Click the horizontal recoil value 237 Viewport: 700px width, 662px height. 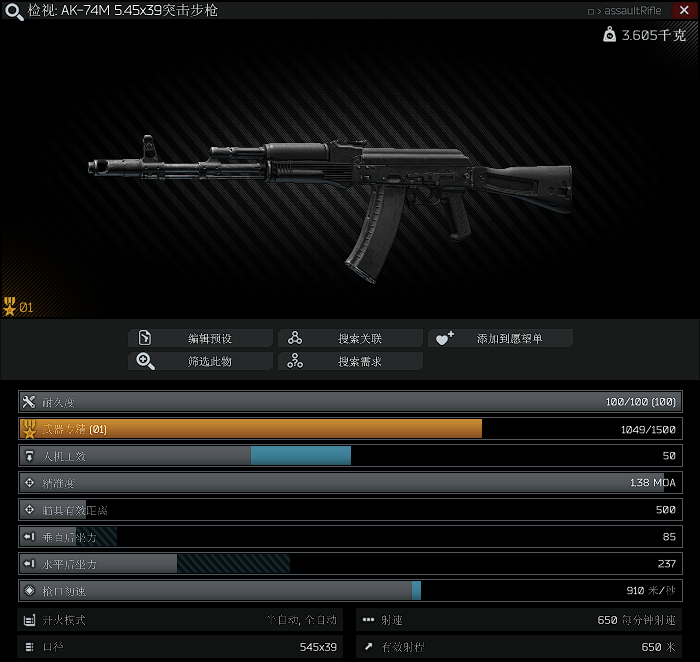click(667, 564)
